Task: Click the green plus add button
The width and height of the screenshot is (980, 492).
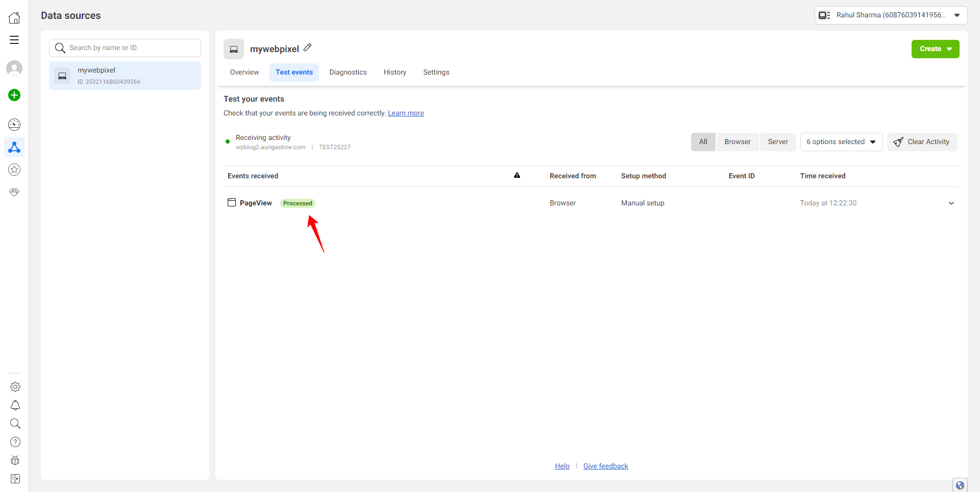Action: 14,95
